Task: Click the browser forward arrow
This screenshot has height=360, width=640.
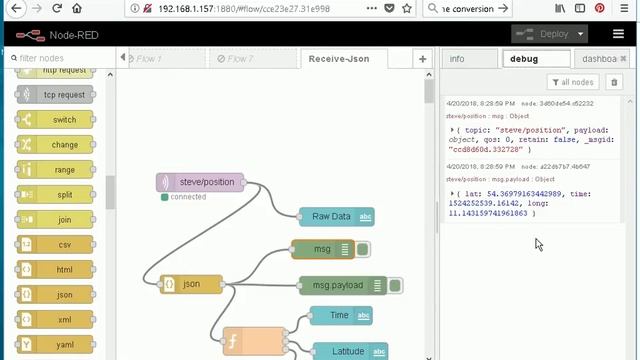Action: point(37,9)
